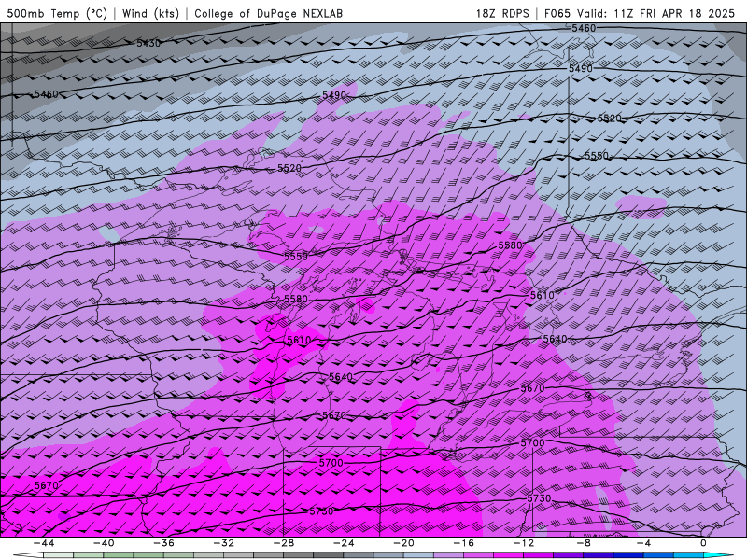Click the -4 tick label on color scale
Viewport: 747px width, 560px height.
(643, 543)
